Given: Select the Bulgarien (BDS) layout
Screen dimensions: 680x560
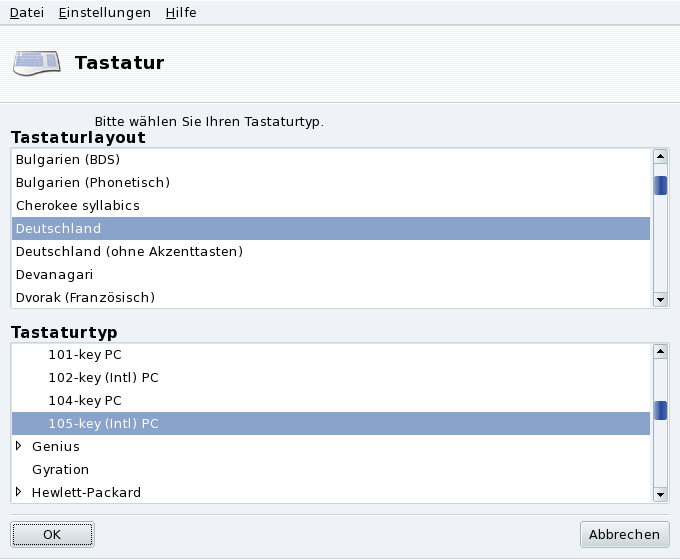Looking at the screenshot, I should 68,159.
